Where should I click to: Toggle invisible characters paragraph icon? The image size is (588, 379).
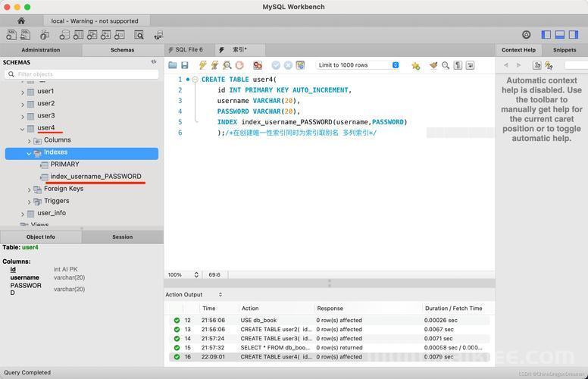[x=458, y=66]
